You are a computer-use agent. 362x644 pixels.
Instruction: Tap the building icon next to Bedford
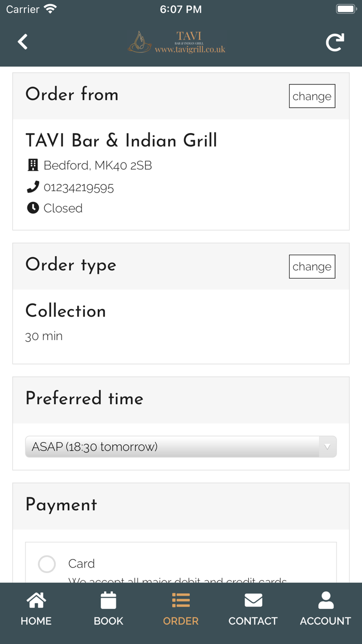33,165
